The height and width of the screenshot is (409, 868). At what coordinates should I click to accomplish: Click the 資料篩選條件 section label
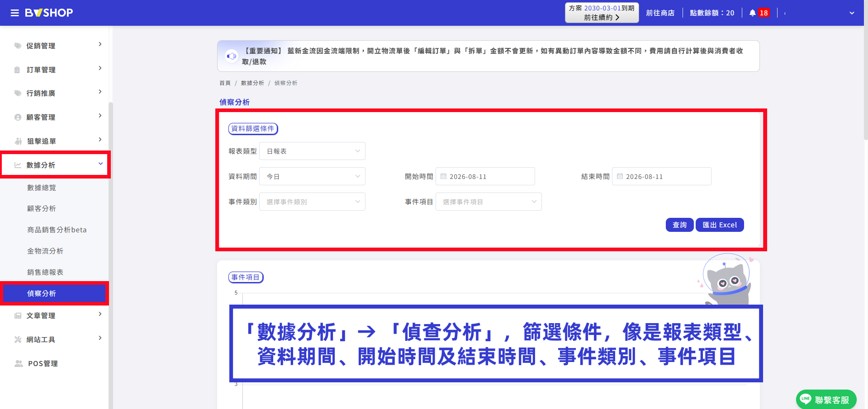tap(253, 129)
